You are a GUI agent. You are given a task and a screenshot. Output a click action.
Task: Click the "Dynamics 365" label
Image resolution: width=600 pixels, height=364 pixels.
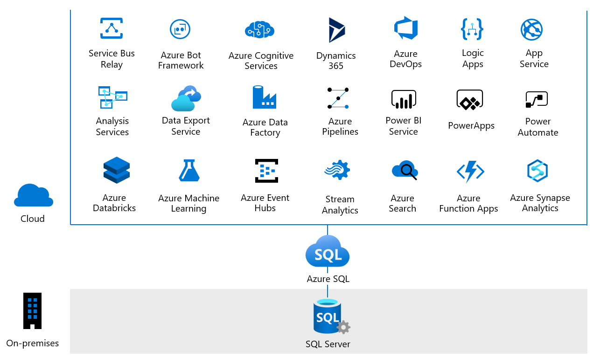click(x=336, y=61)
